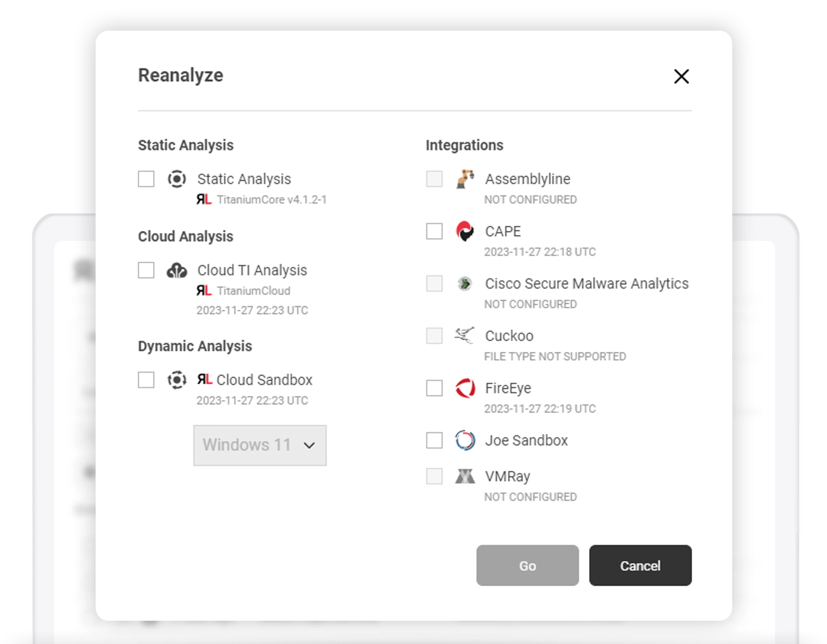Viewport: 827px width, 644px height.
Task: Click the Go button
Action: [x=528, y=565]
